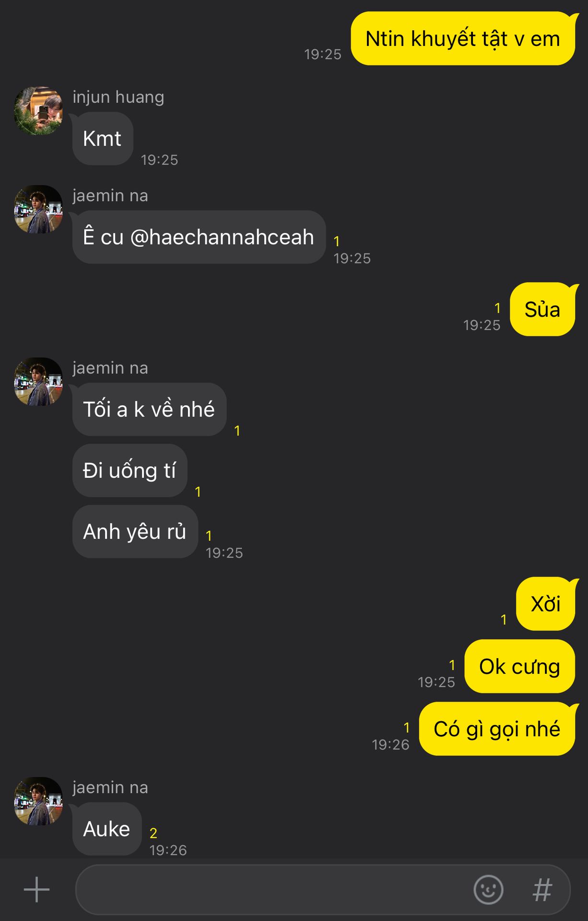Open jaemin na's avatar beside the mention message
Viewport: 588px width, 921px height.
38,209
